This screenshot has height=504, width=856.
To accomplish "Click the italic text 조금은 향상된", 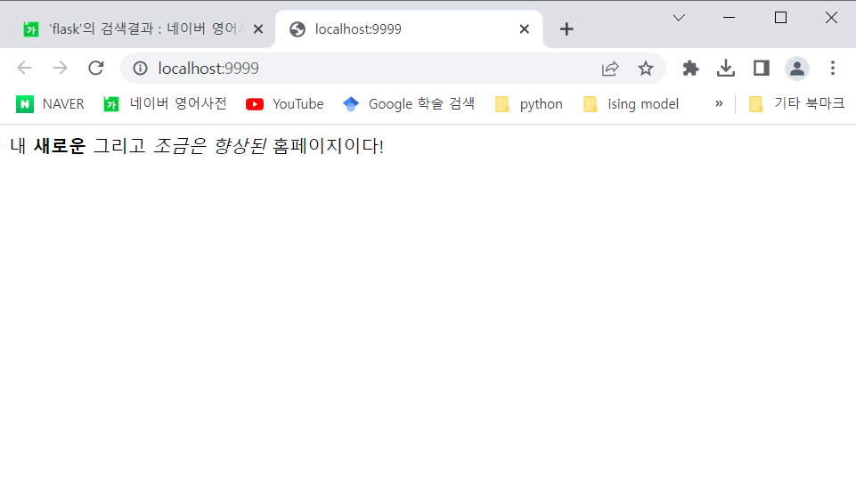I will tap(209, 146).
